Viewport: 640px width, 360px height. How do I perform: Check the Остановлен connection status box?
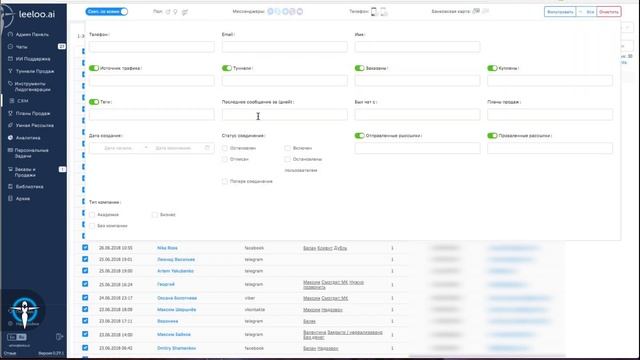(x=225, y=148)
